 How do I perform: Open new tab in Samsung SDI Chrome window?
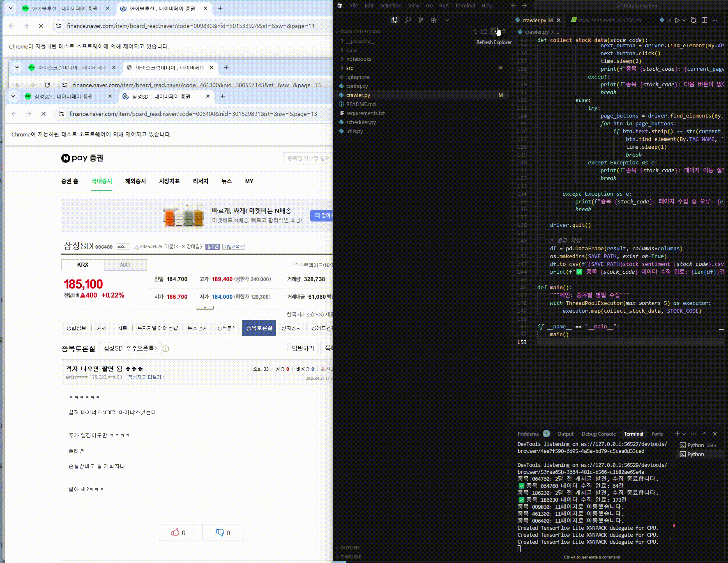pos(222,96)
